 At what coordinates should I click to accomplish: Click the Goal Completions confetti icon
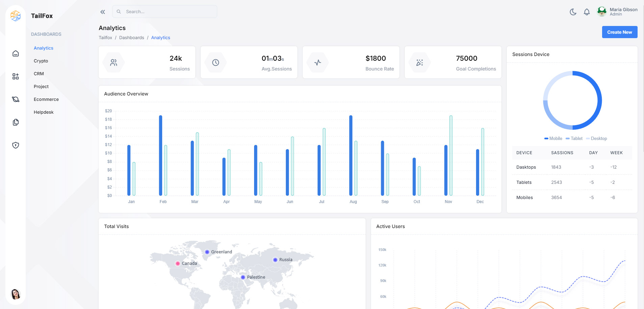(420, 62)
